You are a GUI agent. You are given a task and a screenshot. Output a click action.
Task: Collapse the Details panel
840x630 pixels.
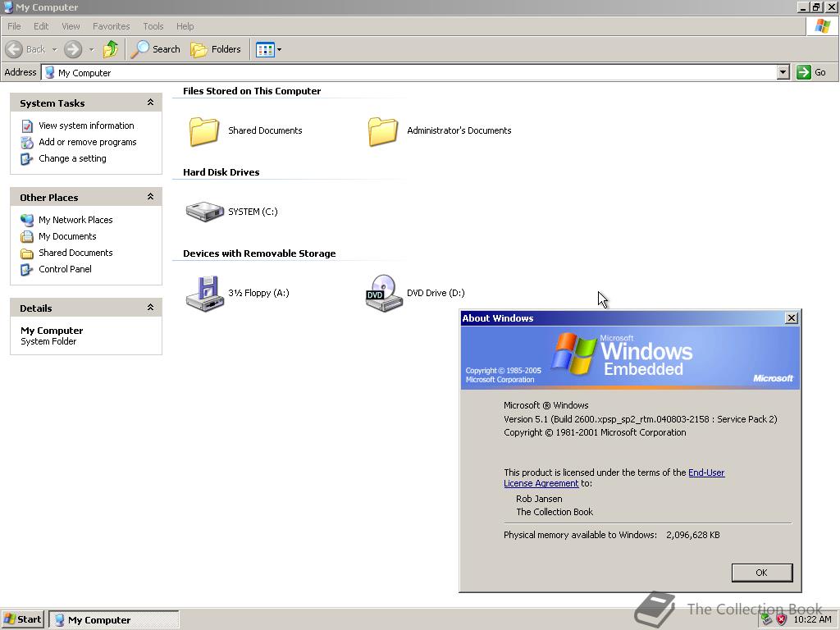point(151,308)
